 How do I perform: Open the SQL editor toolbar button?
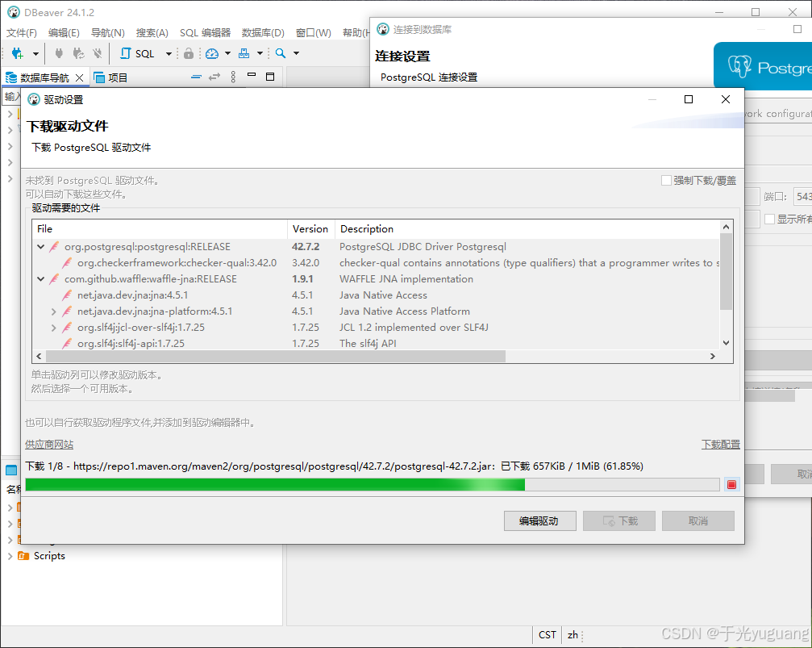[x=138, y=53]
